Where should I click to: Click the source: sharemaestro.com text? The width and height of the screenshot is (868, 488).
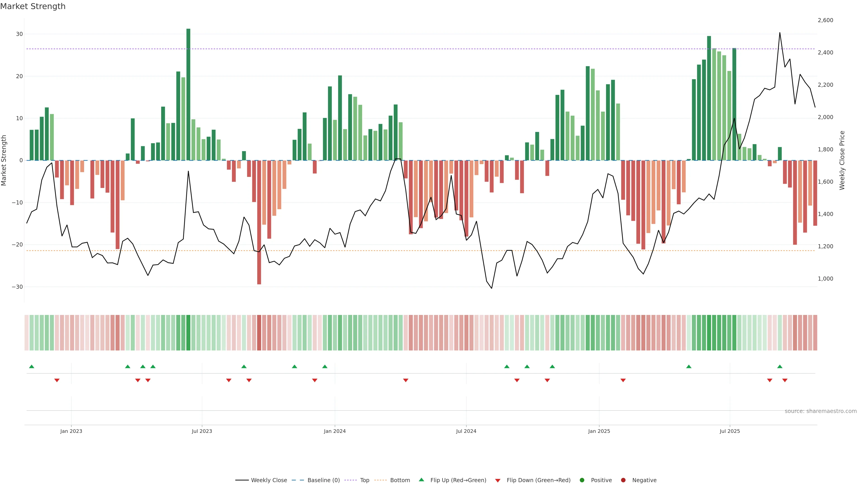click(x=821, y=411)
